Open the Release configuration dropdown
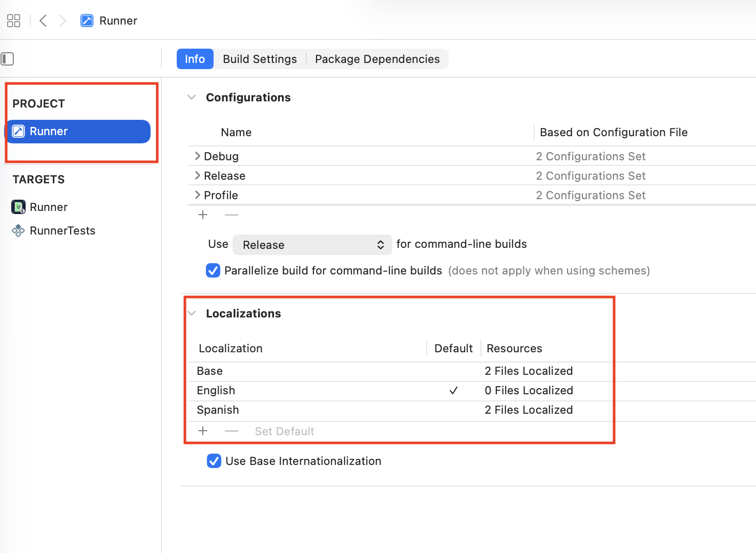756x553 pixels. point(312,245)
